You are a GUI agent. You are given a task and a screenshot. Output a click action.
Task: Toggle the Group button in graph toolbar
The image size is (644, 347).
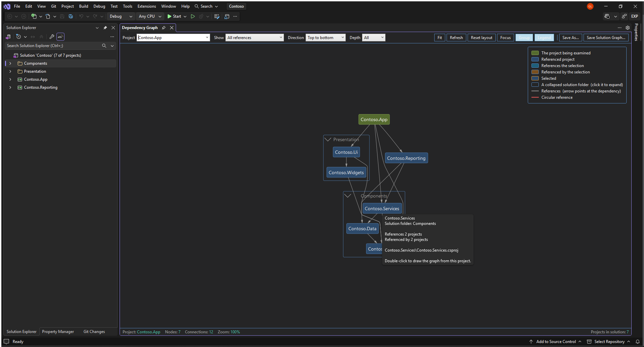[524, 38]
